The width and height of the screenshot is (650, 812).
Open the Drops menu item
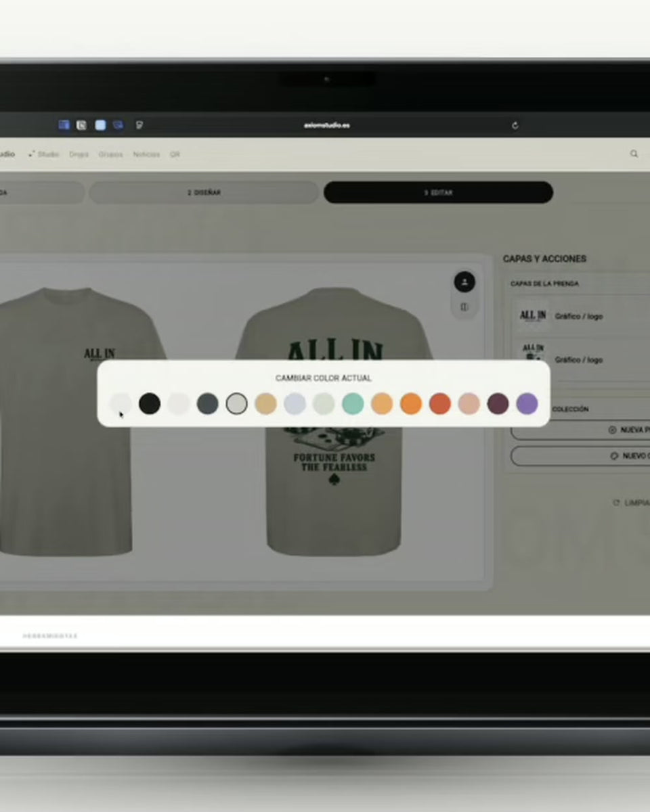click(x=79, y=154)
